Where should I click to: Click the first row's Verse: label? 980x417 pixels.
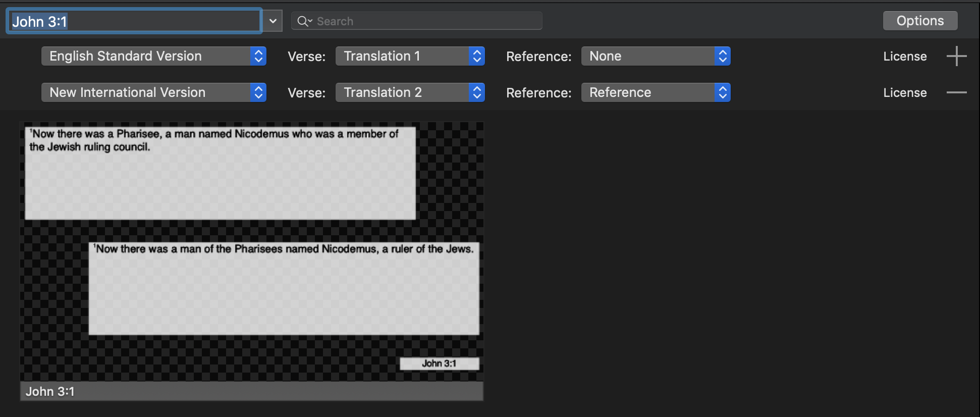click(x=306, y=57)
